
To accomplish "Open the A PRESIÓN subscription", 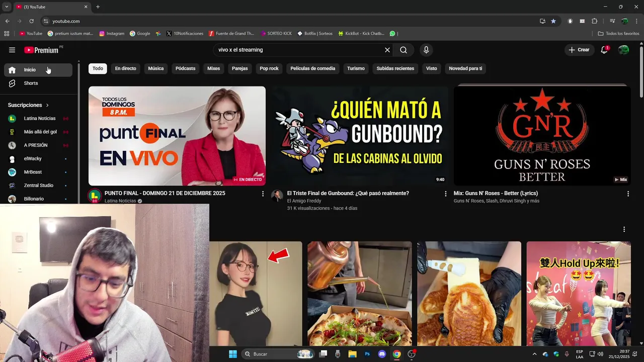I will pos(38,145).
